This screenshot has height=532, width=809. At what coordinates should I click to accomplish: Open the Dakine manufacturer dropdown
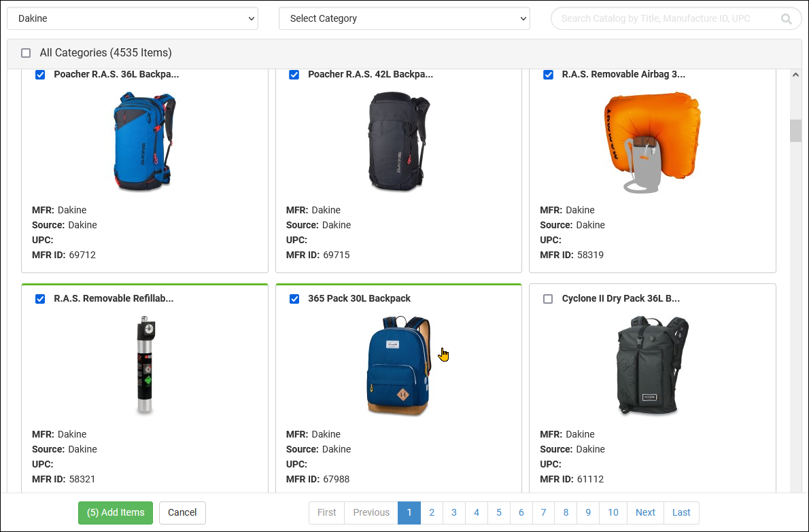coord(133,18)
